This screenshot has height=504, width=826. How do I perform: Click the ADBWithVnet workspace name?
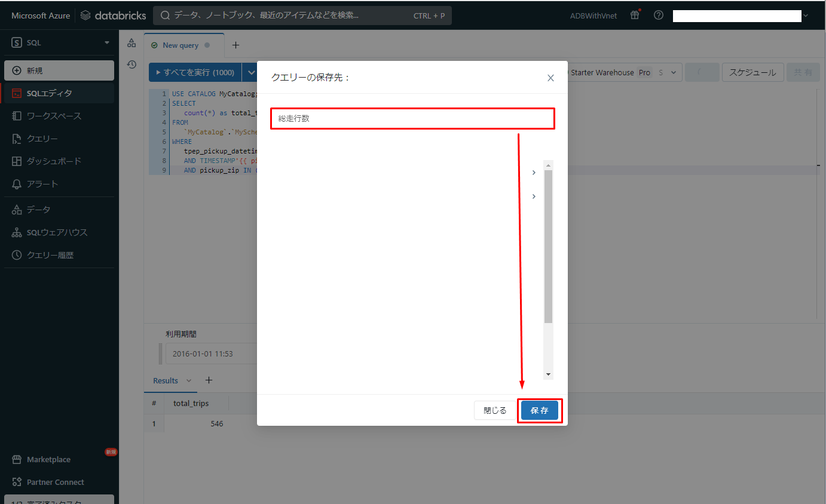click(594, 16)
